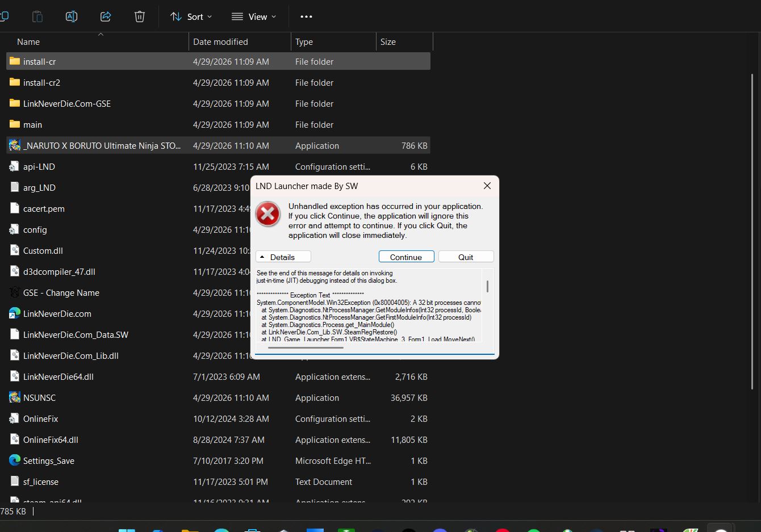Image resolution: width=761 pixels, height=532 pixels.
Task: Click the horizontal scrollbar in exception details
Action: point(306,347)
